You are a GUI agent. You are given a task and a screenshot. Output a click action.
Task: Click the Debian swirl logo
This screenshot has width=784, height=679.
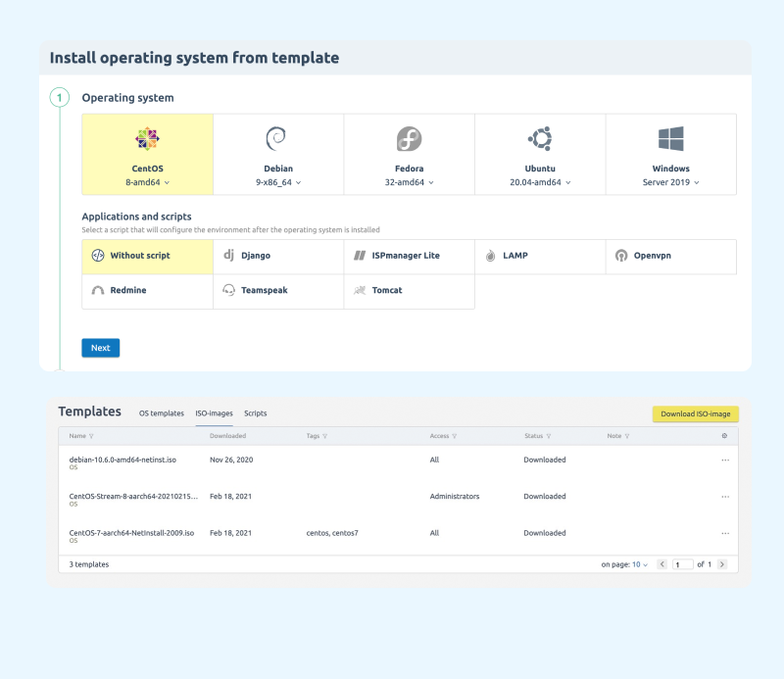276,139
